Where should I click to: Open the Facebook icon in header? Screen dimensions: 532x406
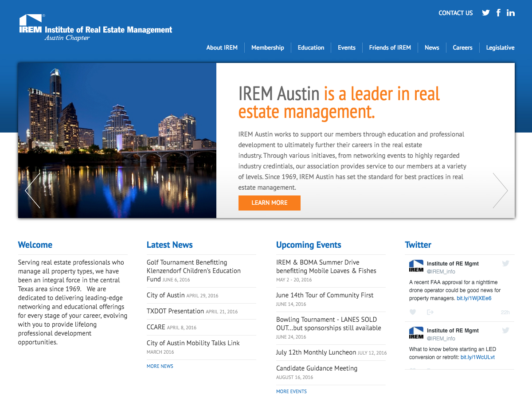coord(499,13)
